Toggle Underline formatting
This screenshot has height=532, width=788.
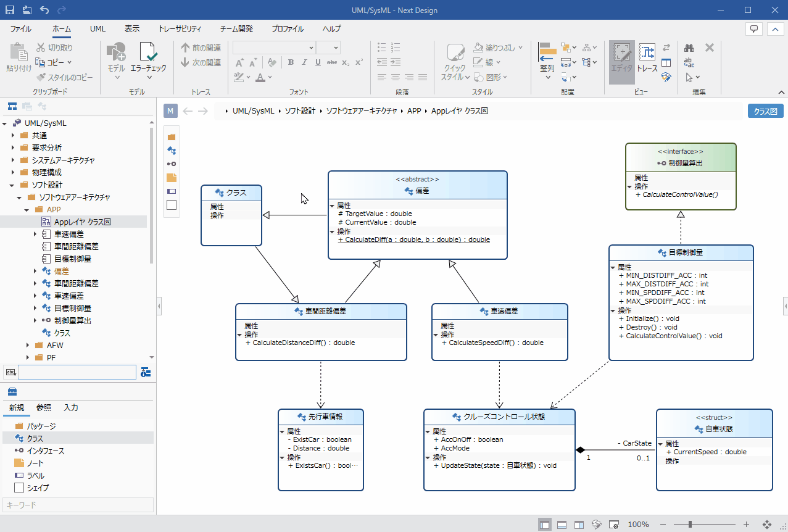[x=318, y=62]
